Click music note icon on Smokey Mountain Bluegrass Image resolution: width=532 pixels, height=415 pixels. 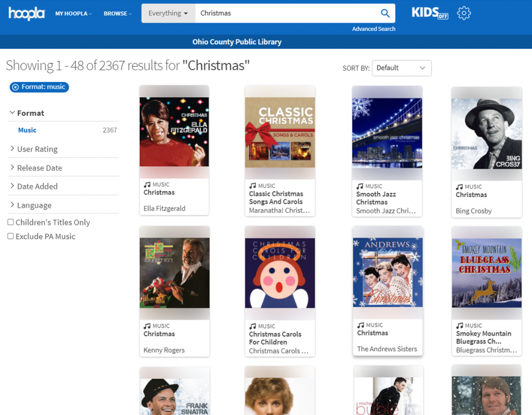pos(460,326)
